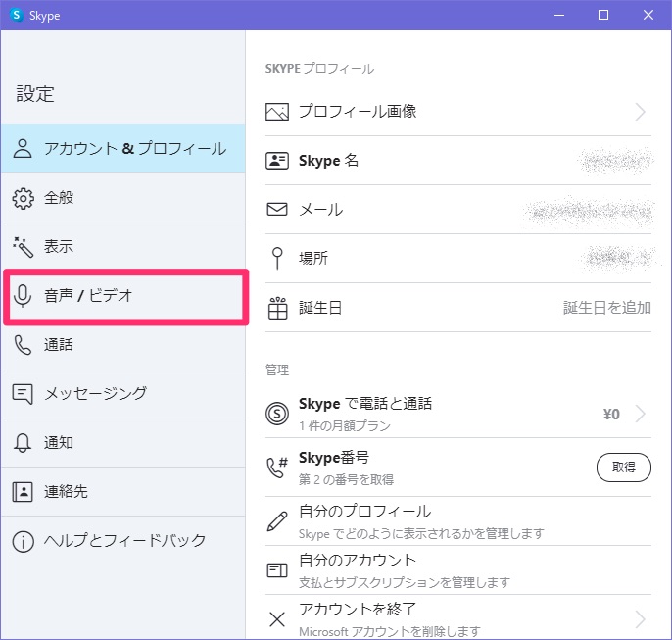
Task: Minimize the Skype window
Action: point(558,15)
